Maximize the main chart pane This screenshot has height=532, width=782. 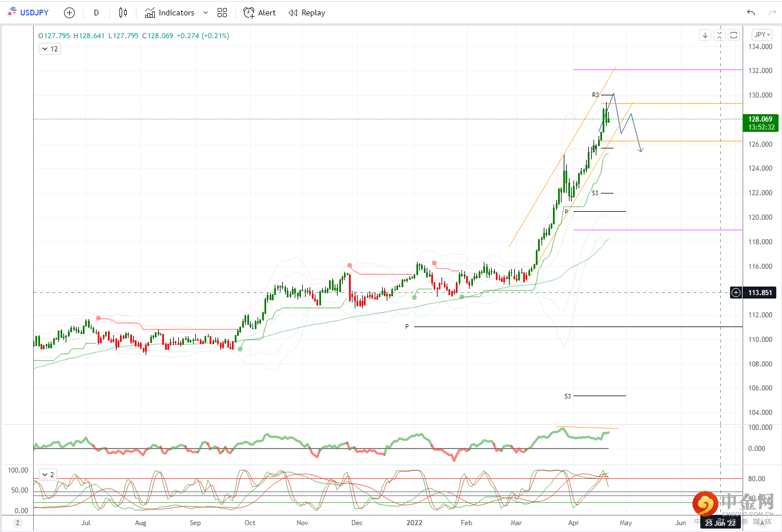(733, 35)
